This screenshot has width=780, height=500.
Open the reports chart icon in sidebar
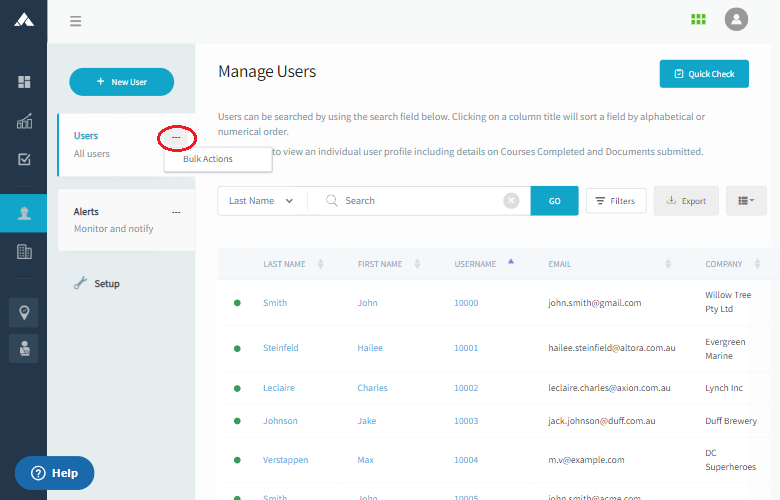[24, 122]
